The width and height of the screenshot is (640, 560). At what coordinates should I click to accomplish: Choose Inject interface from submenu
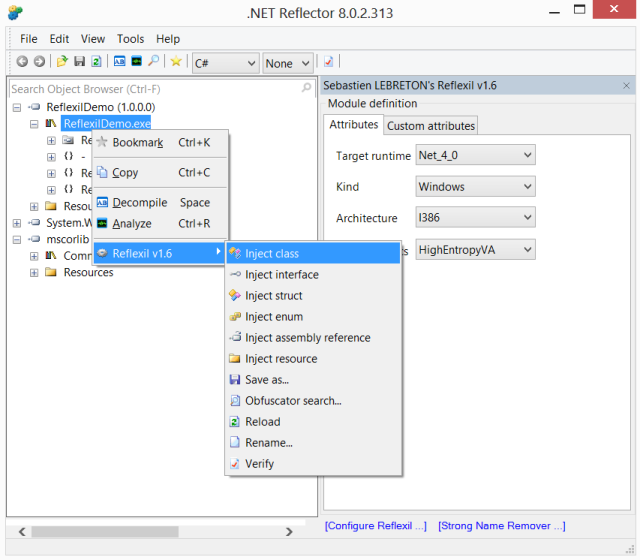pyautogui.click(x=313, y=275)
